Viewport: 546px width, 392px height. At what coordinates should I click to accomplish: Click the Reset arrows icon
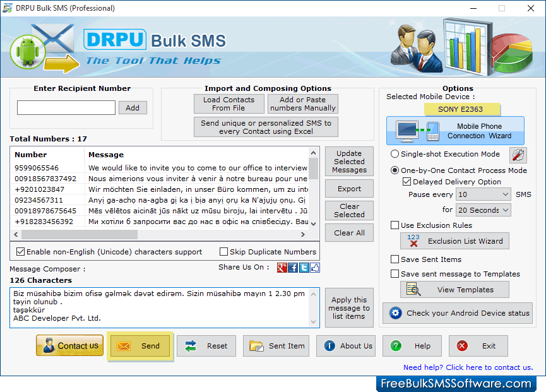coord(191,346)
